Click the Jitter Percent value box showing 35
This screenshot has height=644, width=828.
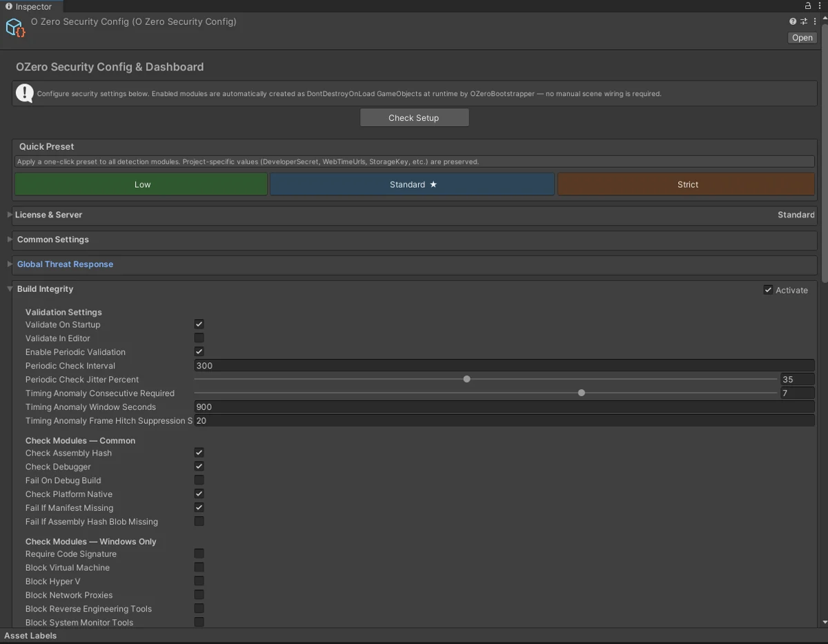click(797, 380)
